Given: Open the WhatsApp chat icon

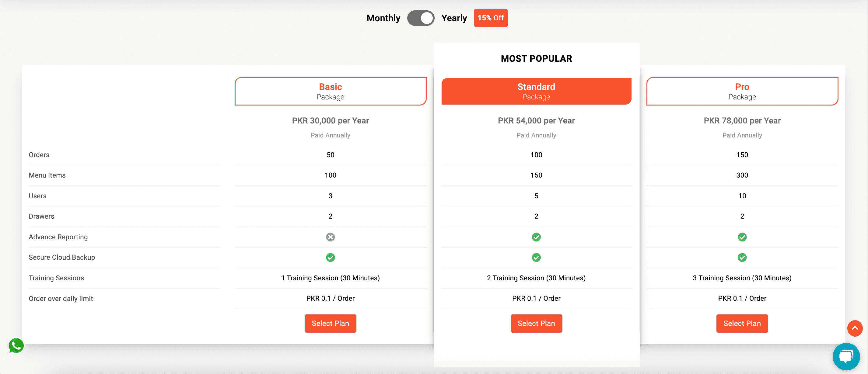Looking at the screenshot, I should 16,346.
